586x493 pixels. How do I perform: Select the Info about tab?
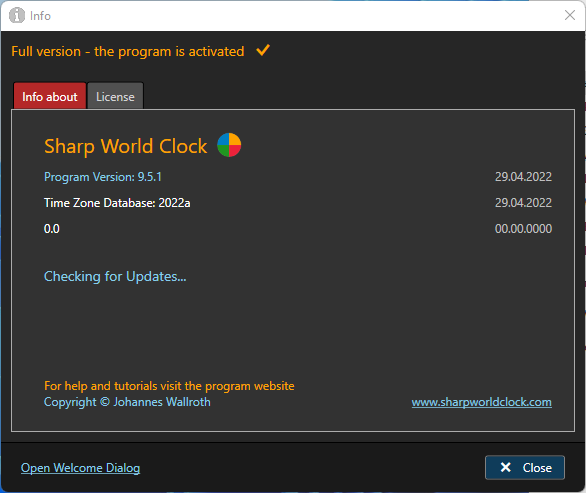click(x=50, y=96)
